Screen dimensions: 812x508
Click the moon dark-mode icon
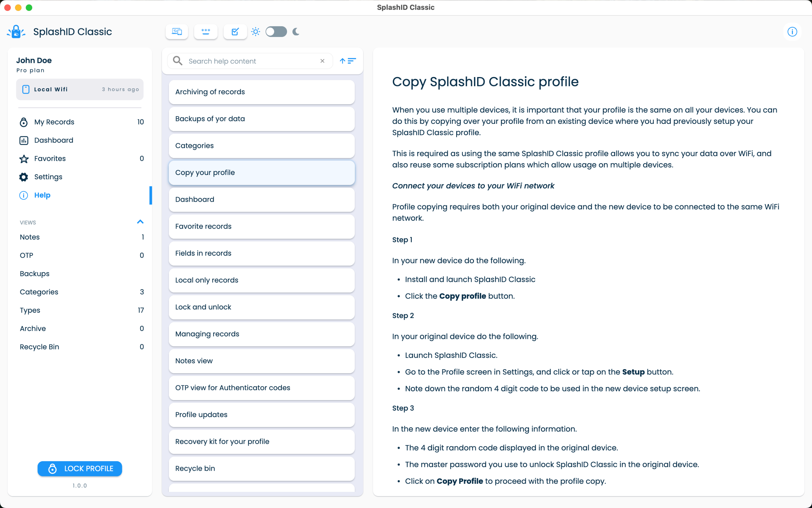[296, 32]
